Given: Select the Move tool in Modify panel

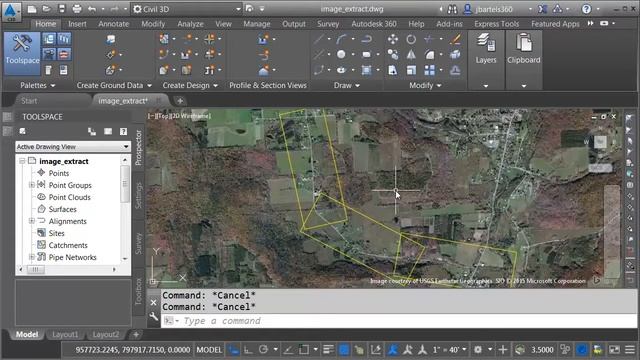Looking at the screenshot, I should tap(393, 39).
